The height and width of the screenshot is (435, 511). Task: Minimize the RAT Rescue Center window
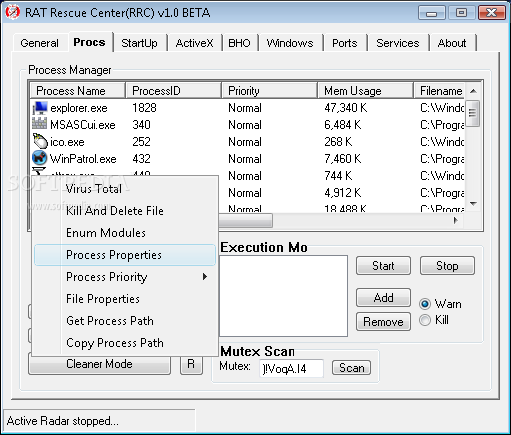[x=432, y=13]
